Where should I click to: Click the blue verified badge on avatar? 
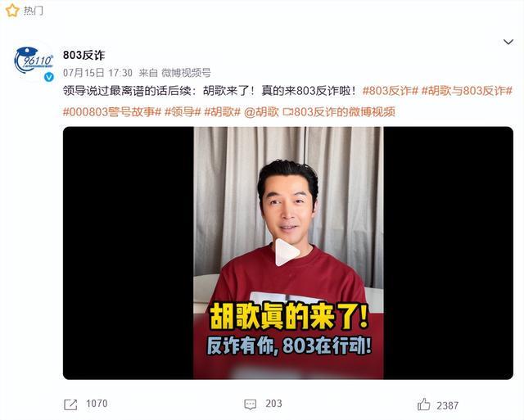(x=49, y=77)
